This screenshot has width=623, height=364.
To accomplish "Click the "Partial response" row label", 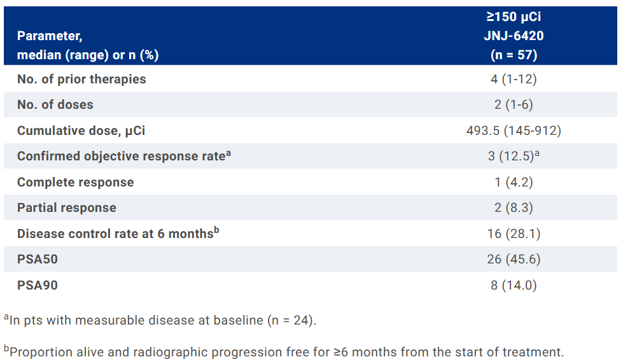I will 67,208.
